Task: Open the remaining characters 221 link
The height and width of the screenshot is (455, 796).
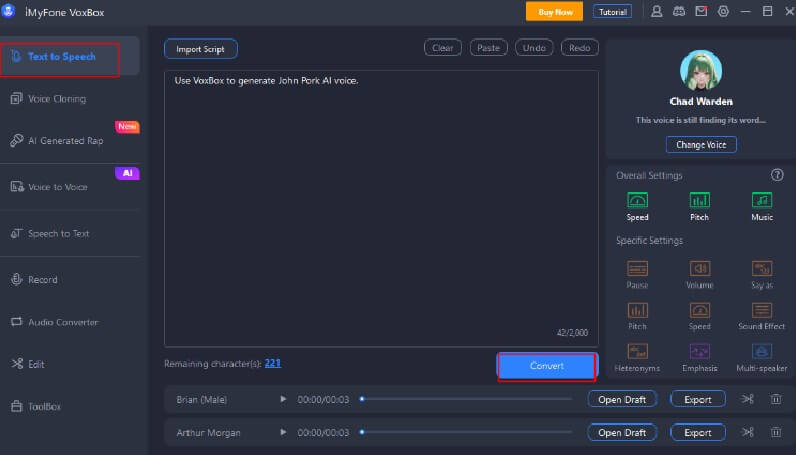Action: [x=273, y=363]
